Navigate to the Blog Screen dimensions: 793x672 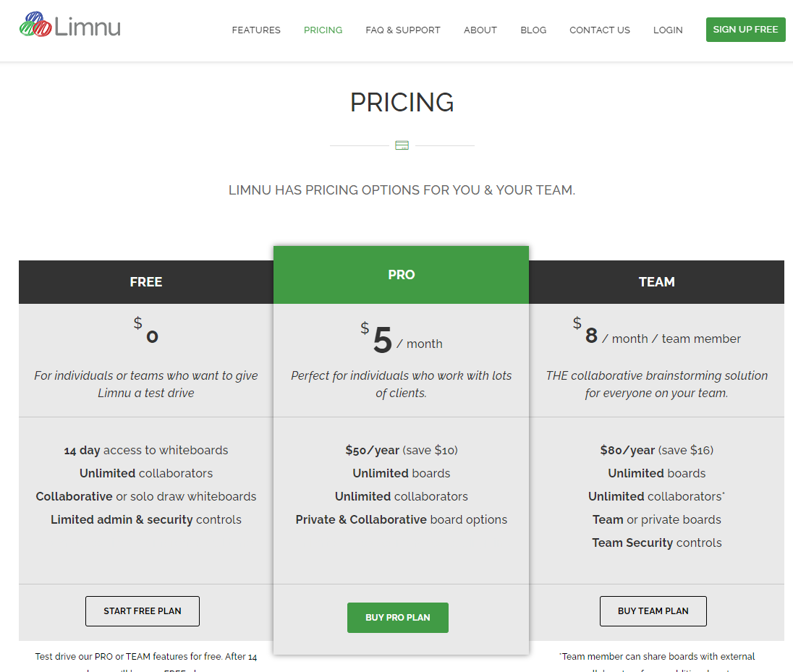[x=533, y=30]
